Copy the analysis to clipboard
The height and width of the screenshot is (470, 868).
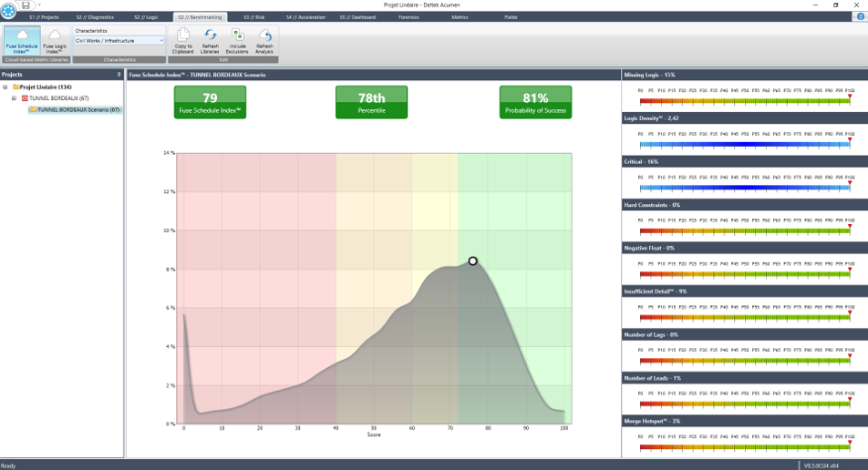(182, 41)
